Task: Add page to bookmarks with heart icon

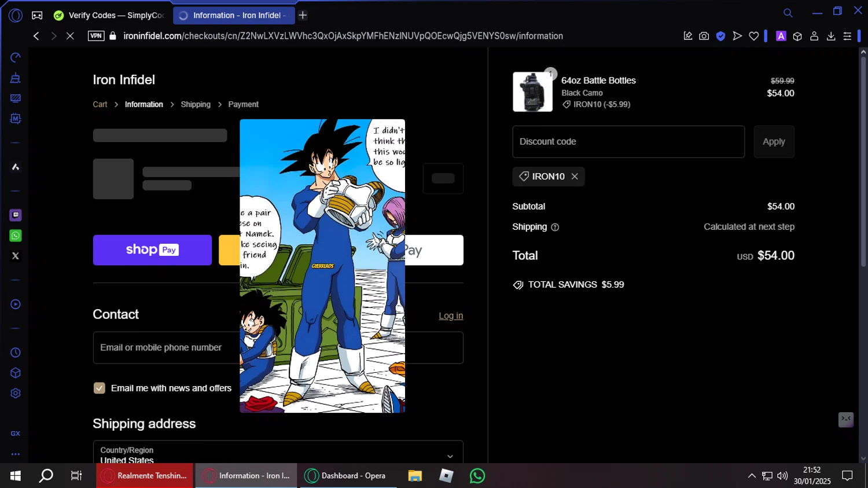Action: tap(753, 36)
